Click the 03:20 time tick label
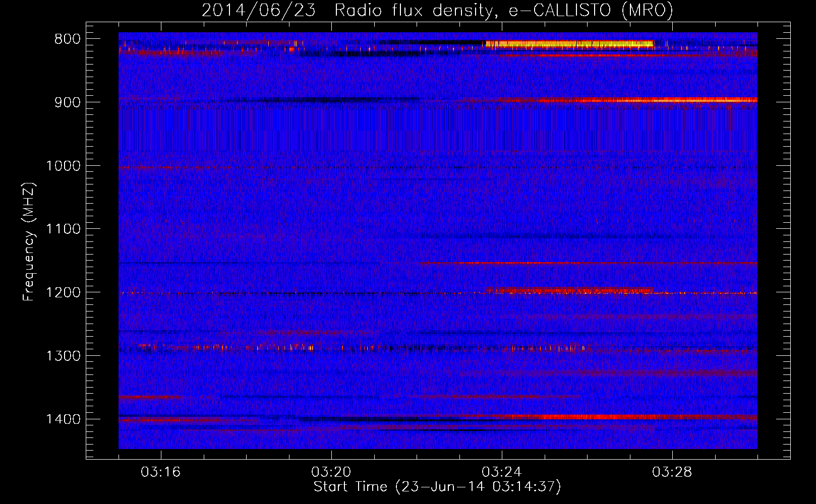The height and width of the screenshot is (504, 816). (x=331, y=472)
